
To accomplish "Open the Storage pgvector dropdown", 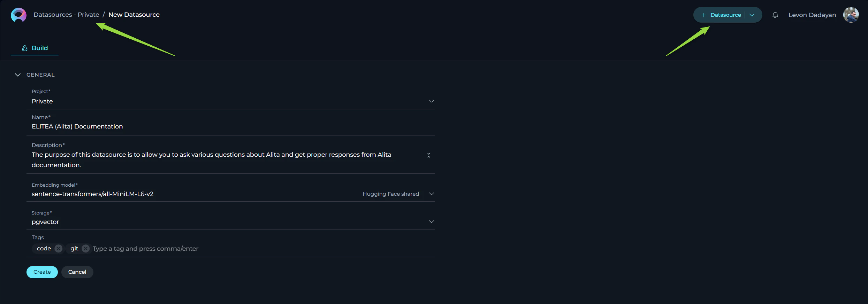I will coord(231,222).
